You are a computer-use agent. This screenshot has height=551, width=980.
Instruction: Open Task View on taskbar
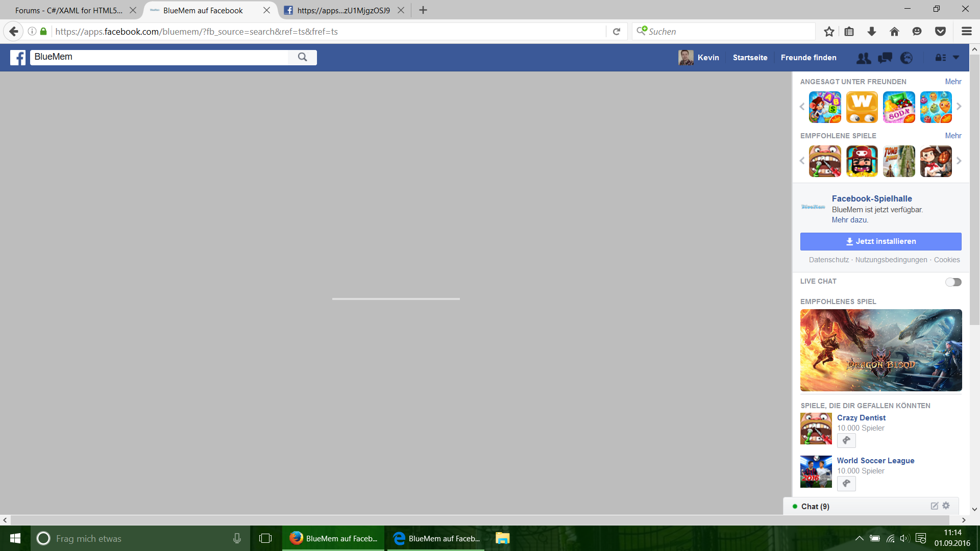point(265,538)
